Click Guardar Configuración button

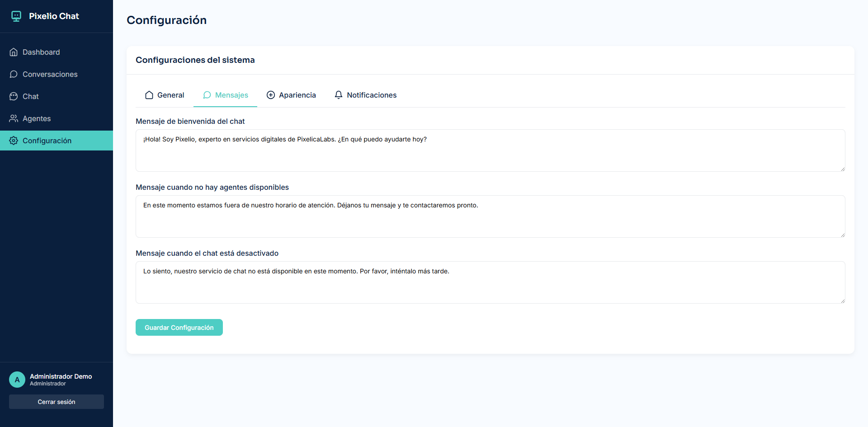[x=179, y=328]
